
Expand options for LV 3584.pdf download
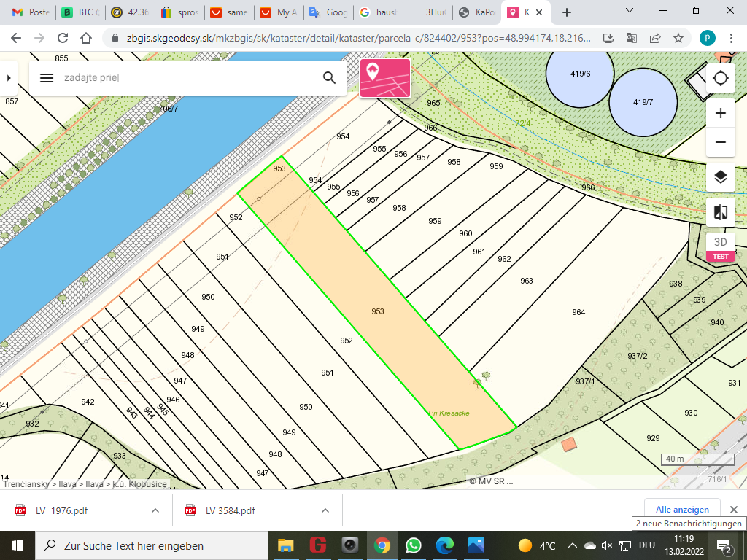pyautogui.click(x=325, y=510)
